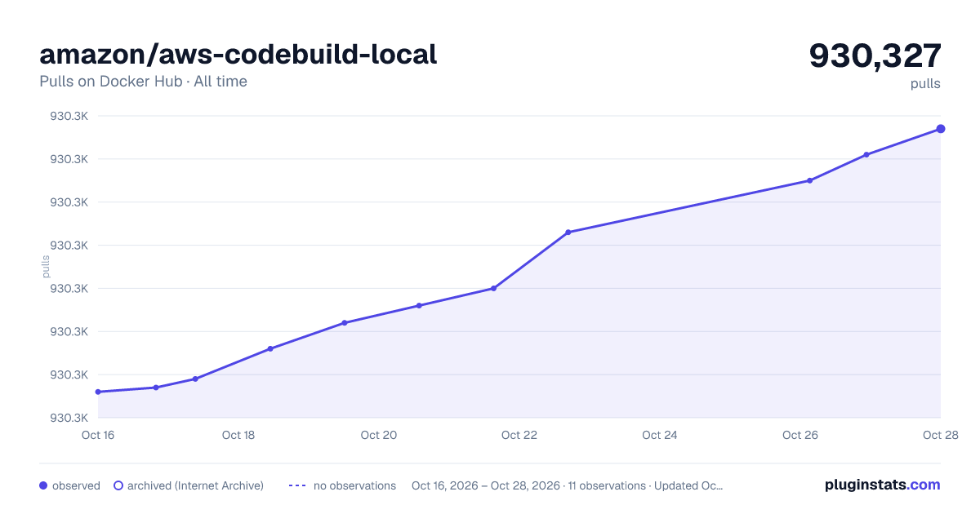Screen dimensions: 980x514
Task: Click the amazon/aws-codebuild-local title
Action: 238,55
